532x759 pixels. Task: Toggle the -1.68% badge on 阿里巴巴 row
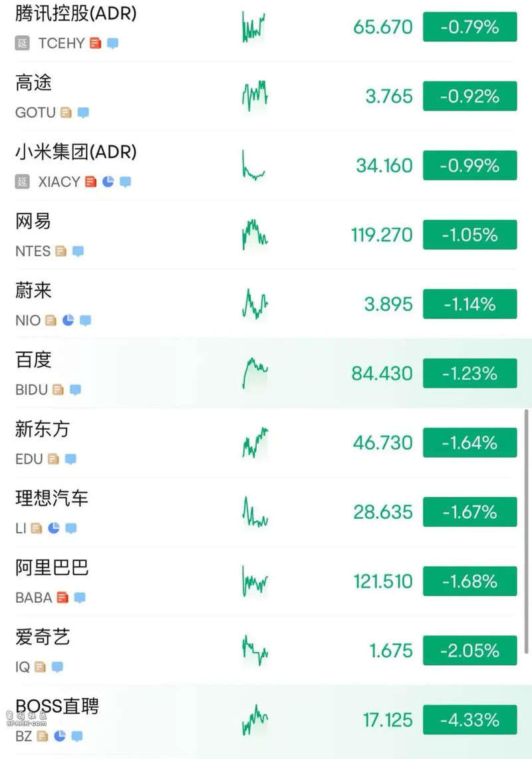tap(469, 581)
